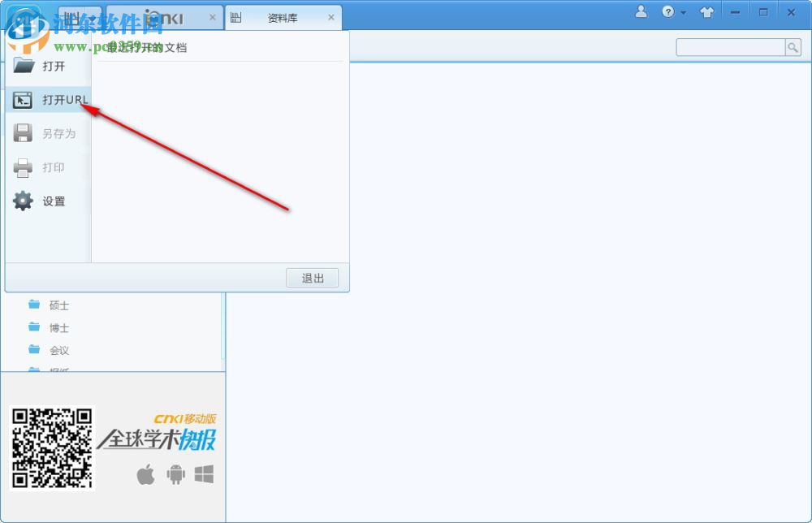Click the help question-mark icon

[667, 11]
